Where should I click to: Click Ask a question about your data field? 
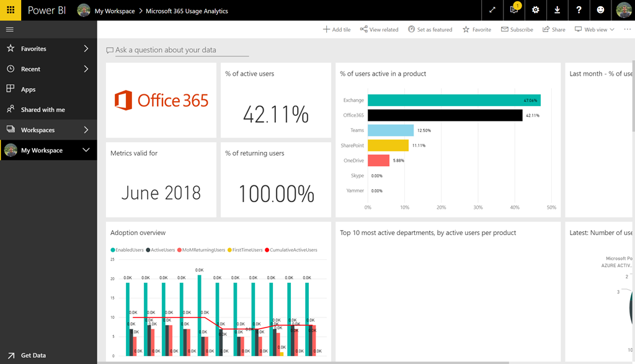pos(182,50)
